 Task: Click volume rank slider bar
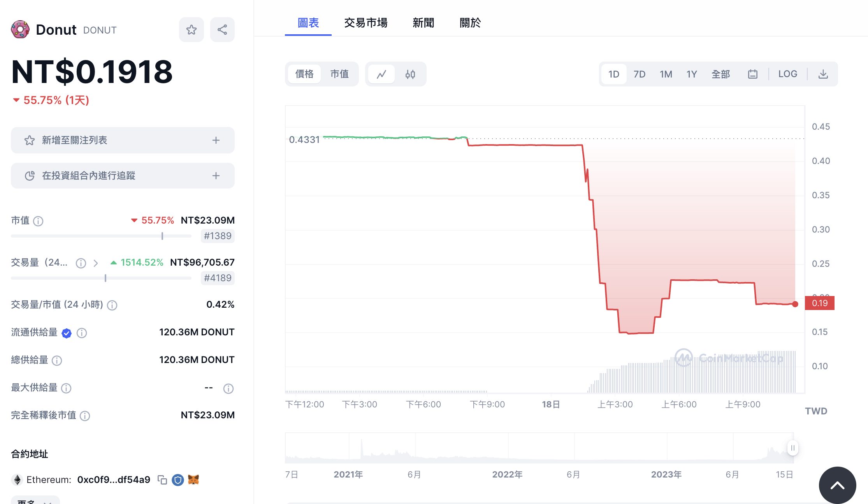tap(101, 278)
